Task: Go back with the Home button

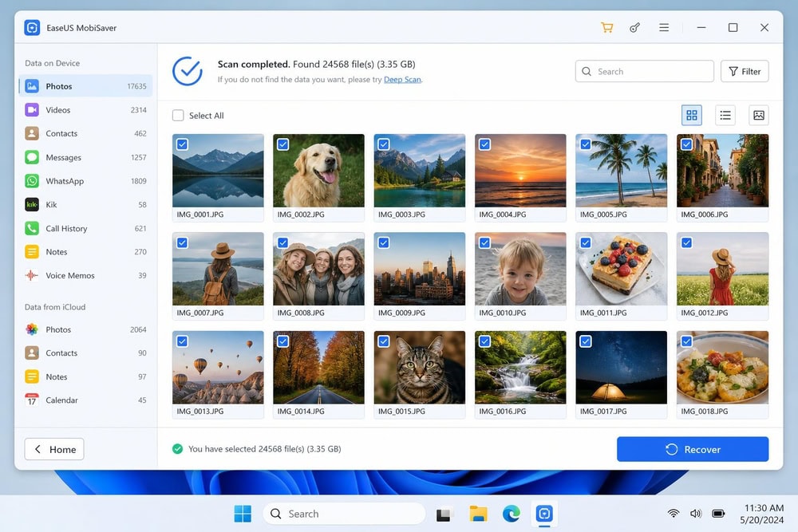Action: [x=54, y=449]
